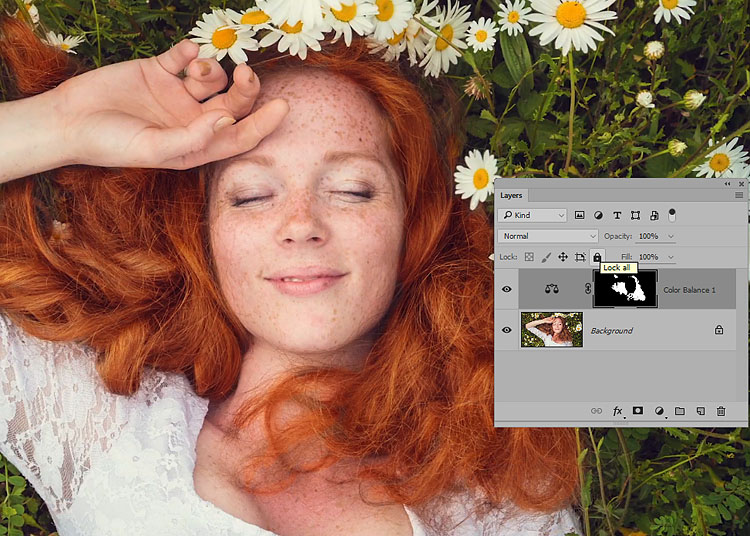Open the Layers panel menu
The image size is (750, 536).
(739, 195)
